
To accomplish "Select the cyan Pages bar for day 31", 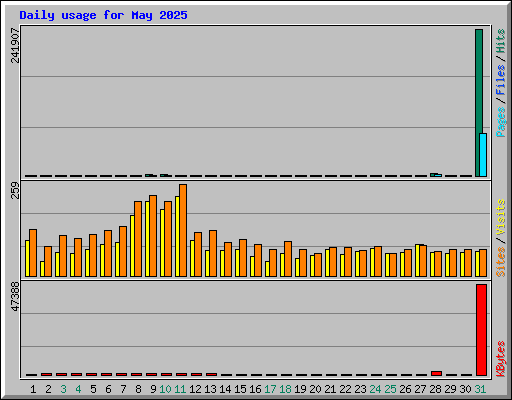I will [483, 155].
